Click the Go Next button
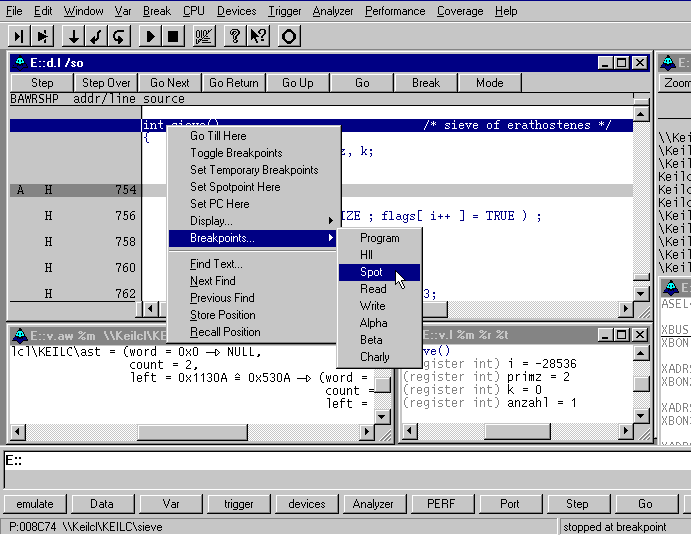The height and width of the screenshot is (535, 691). click(x=170, y=83)
